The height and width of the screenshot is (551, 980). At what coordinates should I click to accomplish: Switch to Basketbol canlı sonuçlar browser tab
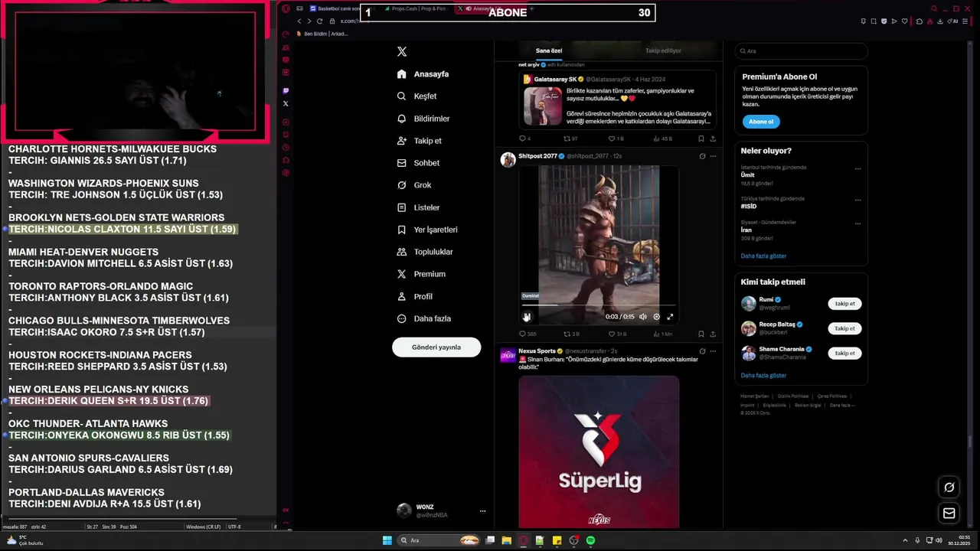tap(335, 8)
